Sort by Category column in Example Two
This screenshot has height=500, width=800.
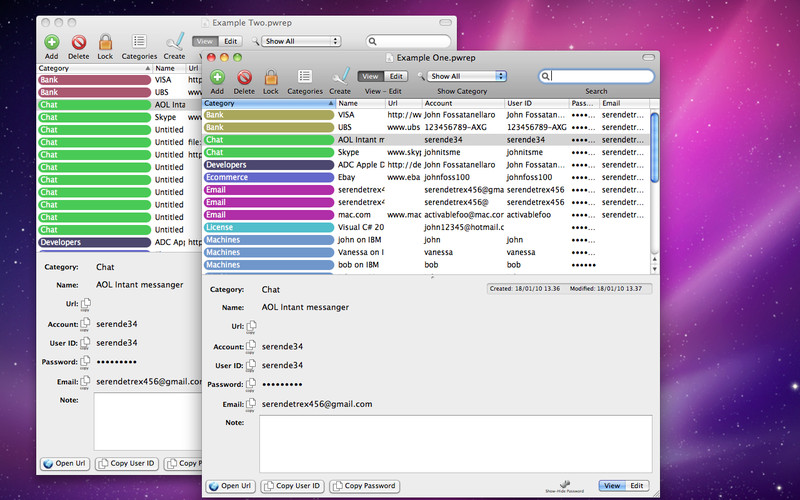pos(95,68)
